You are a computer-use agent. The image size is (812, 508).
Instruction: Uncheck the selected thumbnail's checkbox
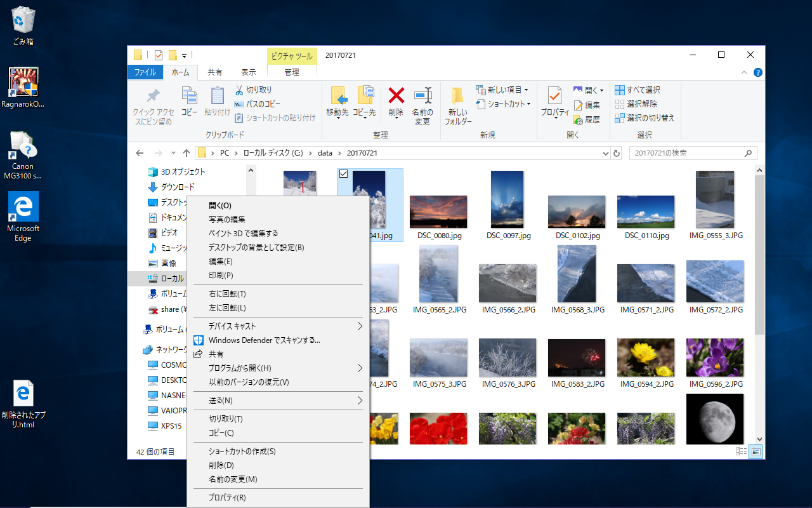[343, 175]
